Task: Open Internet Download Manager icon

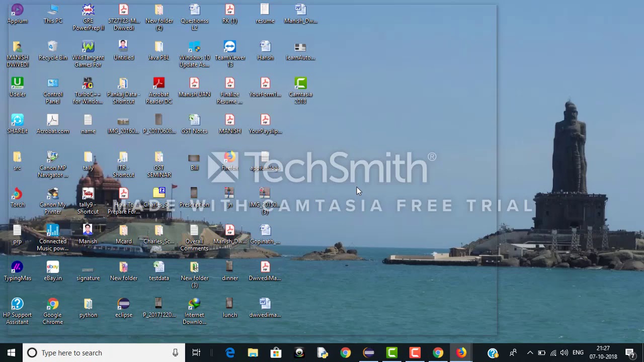Action: [194, 311]
